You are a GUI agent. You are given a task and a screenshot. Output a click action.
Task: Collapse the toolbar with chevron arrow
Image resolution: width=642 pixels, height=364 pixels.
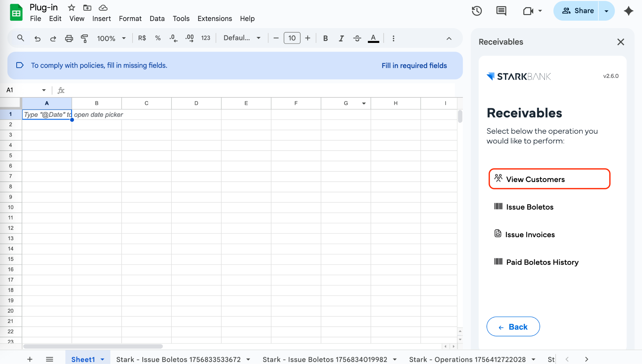click(449, 38)
